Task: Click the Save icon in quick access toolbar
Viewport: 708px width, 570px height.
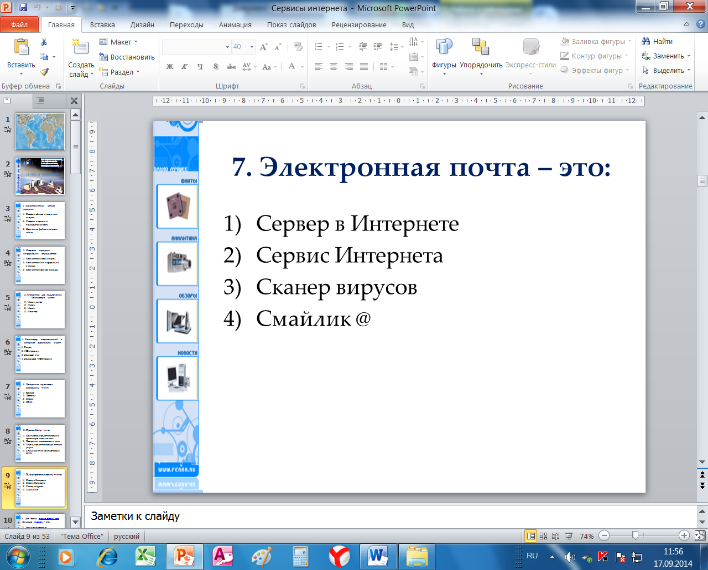Action: click(x=23, y=7)
